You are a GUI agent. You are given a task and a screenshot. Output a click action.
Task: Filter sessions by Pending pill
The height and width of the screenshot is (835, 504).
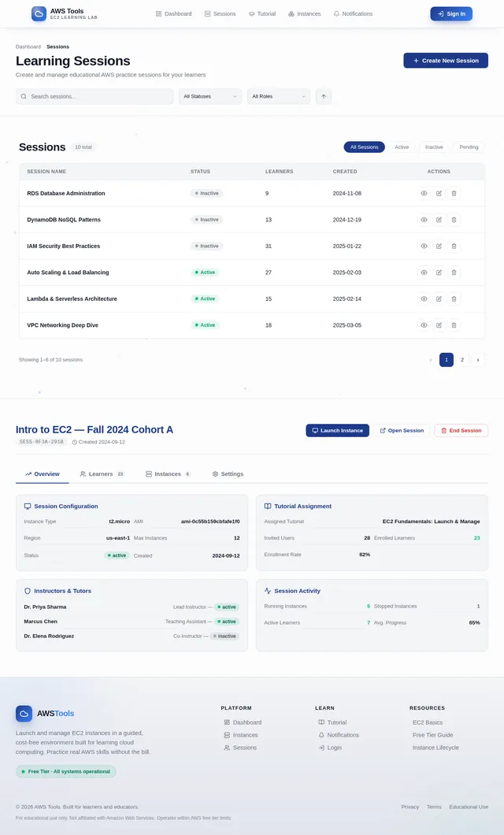point(469,147)
